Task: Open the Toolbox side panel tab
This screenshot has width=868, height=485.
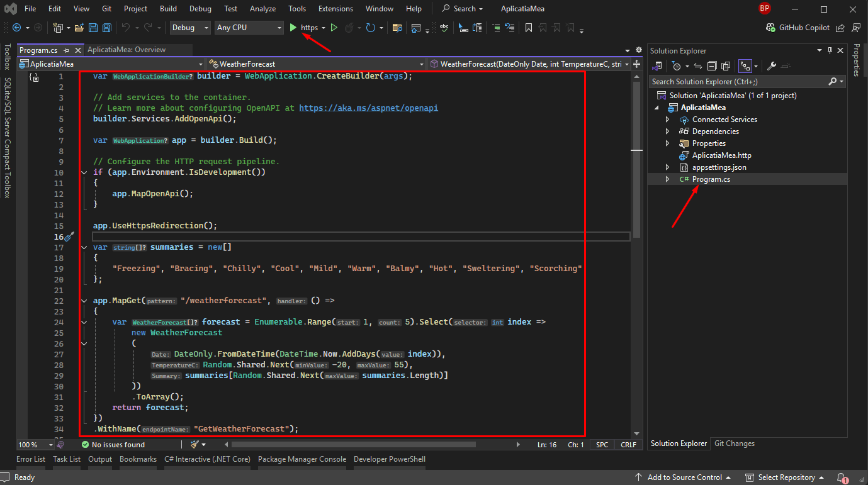Action: [x=8, y=57]
